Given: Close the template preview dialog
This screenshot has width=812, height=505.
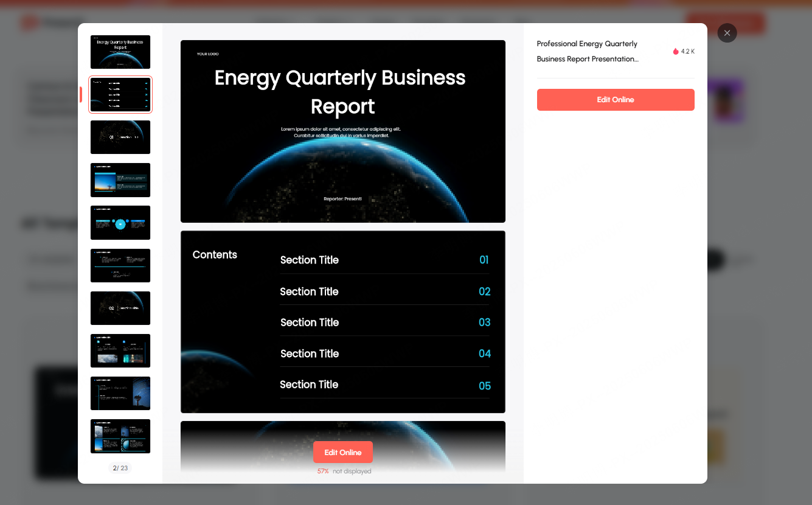Looking at the screenshot, I should [x=727, y=33].
